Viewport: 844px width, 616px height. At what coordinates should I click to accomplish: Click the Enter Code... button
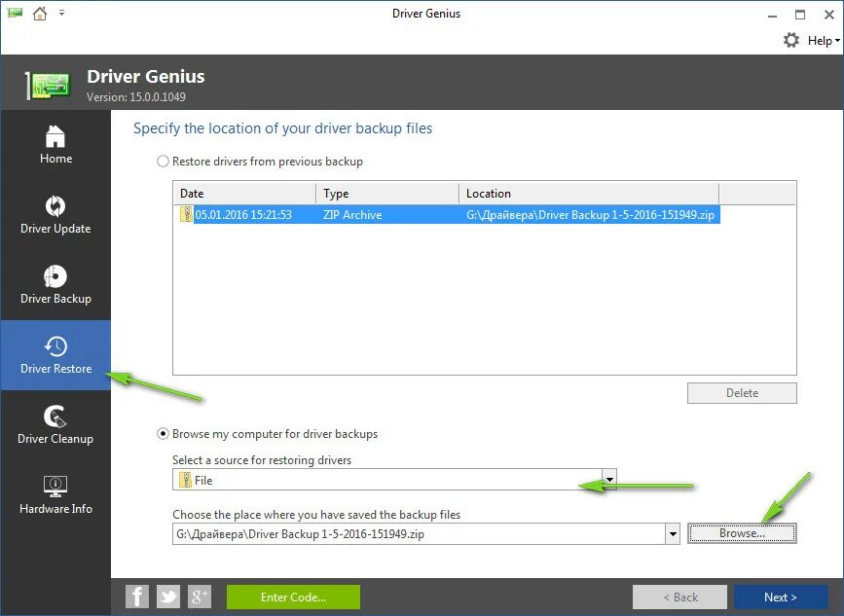pos(293,597)
